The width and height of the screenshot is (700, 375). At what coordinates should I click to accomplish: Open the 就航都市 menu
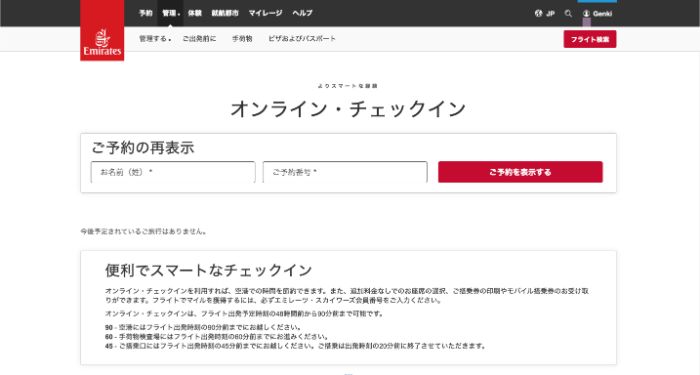[225, 13]
